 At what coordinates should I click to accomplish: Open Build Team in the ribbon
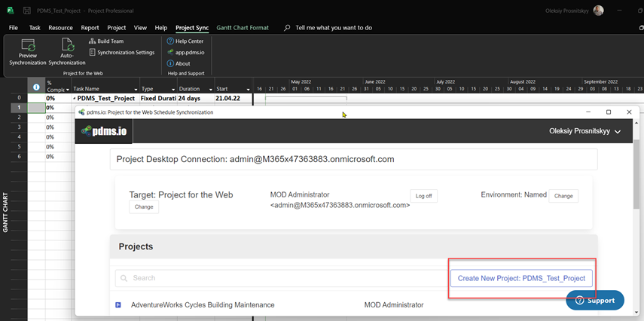(x=106, y=41)
